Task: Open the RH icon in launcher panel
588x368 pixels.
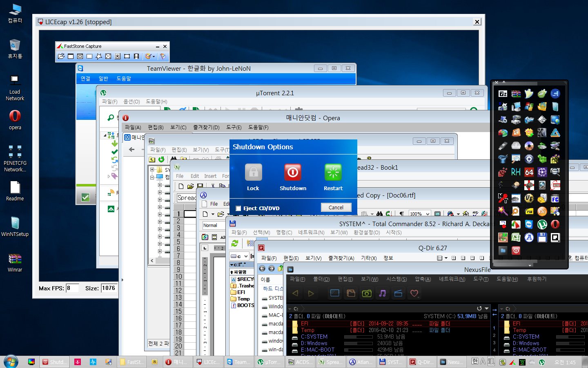Action: [x=516, y=172]
